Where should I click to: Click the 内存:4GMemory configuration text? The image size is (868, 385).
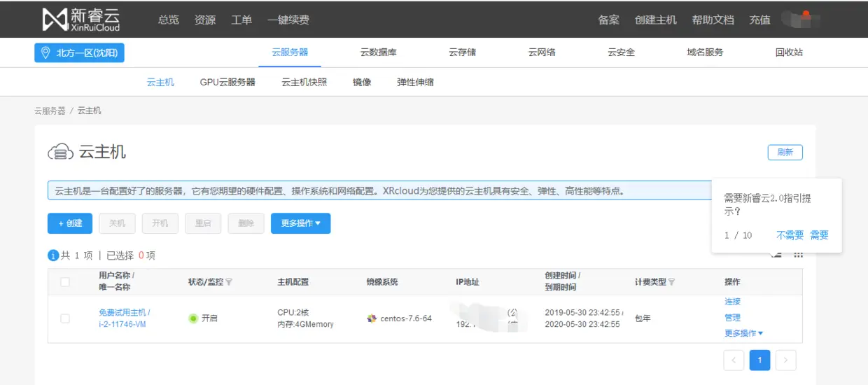pos(305,324)
